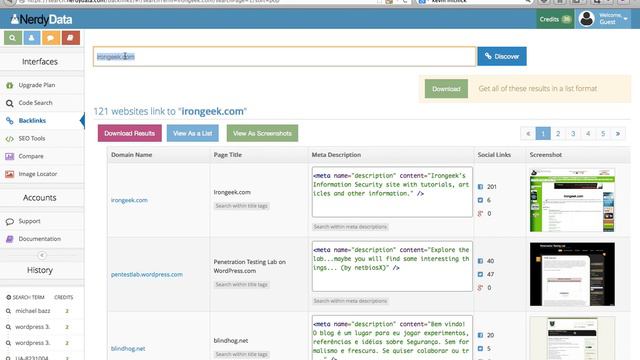Click View As a List button
The image size is (640, 360).
point(193,133)
